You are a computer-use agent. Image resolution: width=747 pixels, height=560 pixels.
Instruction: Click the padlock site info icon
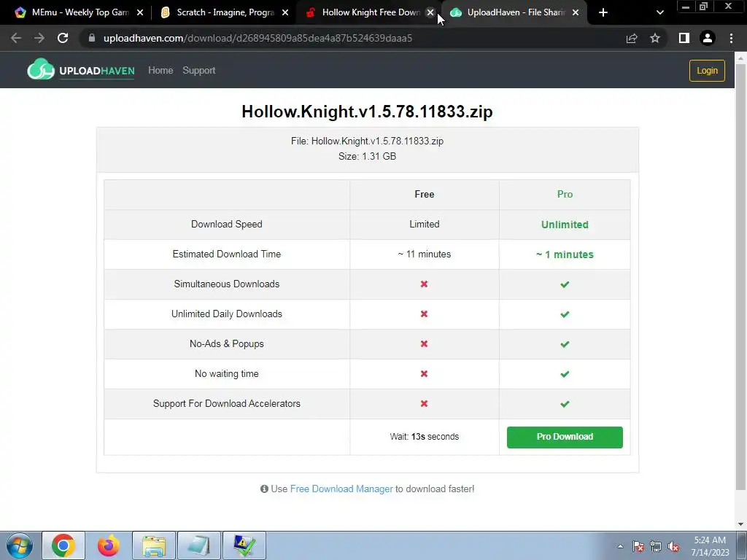(92, 38)
